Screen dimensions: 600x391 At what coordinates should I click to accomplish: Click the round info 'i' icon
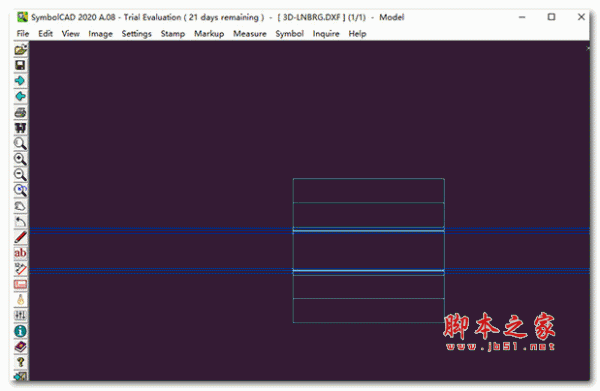coord(21,332)
